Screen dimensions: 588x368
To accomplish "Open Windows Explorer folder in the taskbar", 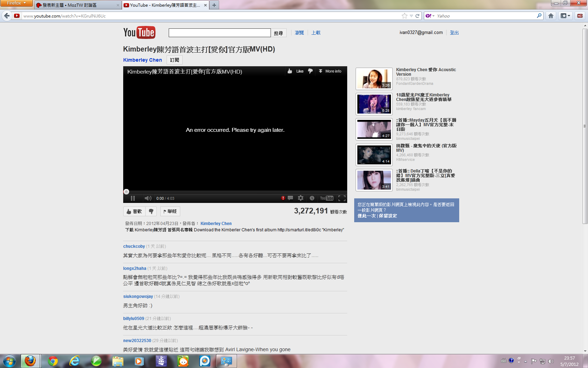I will 118,361.
